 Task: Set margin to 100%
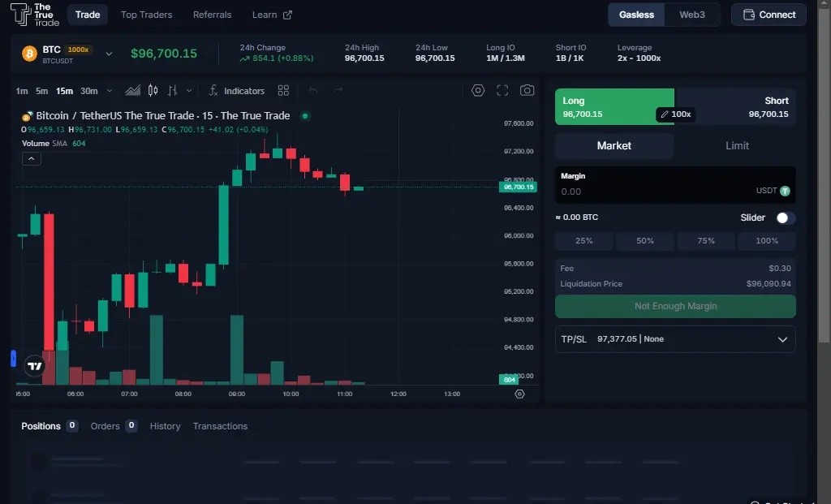click(x=767, y=240)
